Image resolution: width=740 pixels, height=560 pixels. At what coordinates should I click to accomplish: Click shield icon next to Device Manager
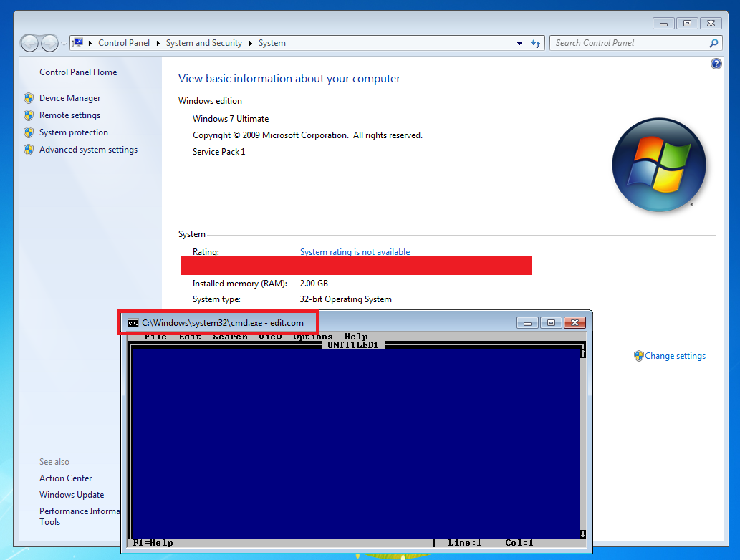(x=29, y=98)
